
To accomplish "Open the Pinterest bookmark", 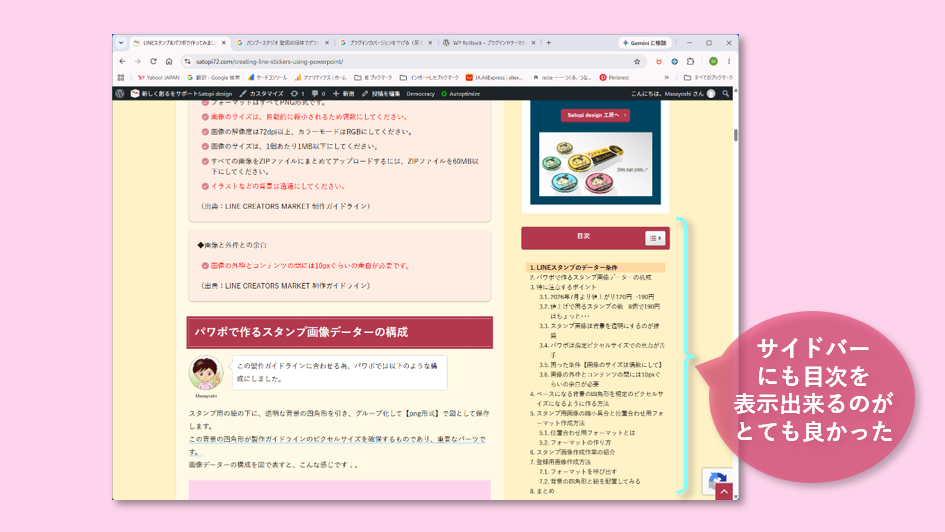I will click(x=614, y=78).
